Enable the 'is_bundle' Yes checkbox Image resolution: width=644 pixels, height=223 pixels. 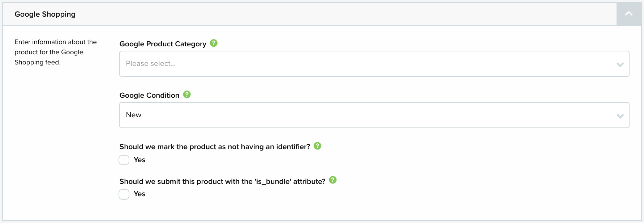pos(124,194)
